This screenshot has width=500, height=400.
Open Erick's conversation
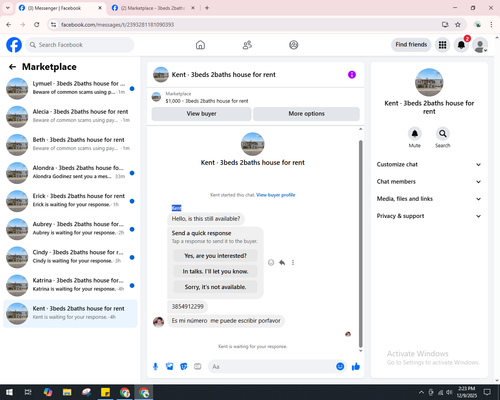tap(70, 201)
